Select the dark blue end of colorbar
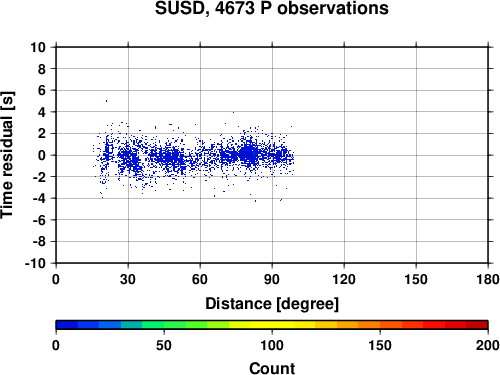Image resolution: width=500 pixels, height=375 pixels. point(67,324)
